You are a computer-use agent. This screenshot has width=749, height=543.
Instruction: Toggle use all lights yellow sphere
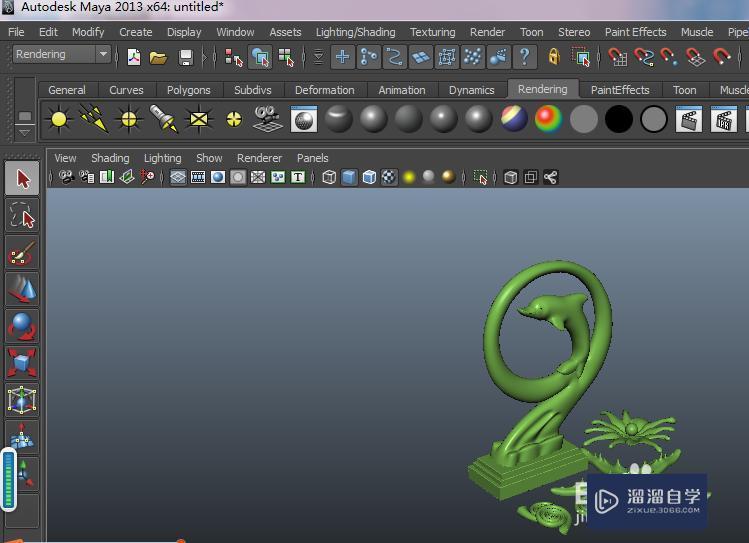pyautogui.click(x=409, y=178)
